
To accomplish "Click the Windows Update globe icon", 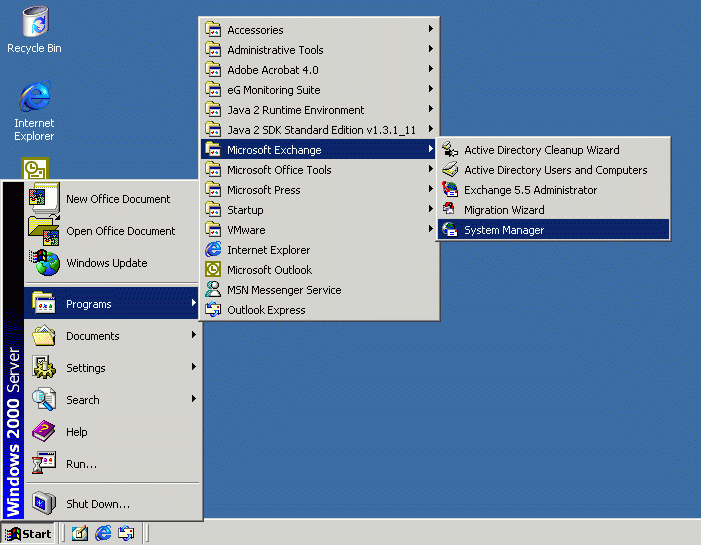I will click(44, 262).
